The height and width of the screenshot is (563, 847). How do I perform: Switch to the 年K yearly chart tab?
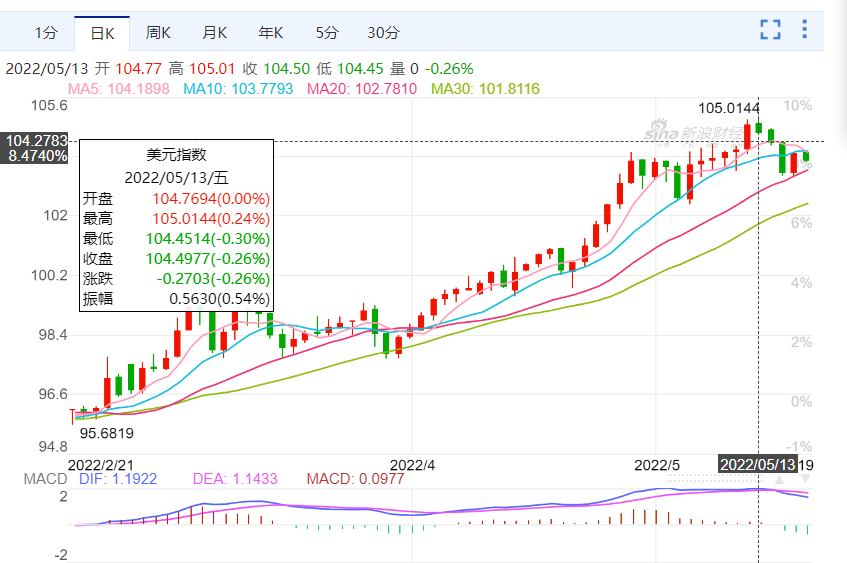tap(271, 33)
